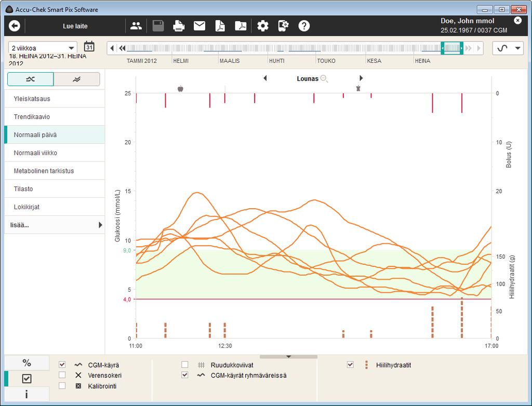The width and height of the screenshot is (532, 406).
Task: Open PDF archive folder icon
Action: tap(241, 26)
